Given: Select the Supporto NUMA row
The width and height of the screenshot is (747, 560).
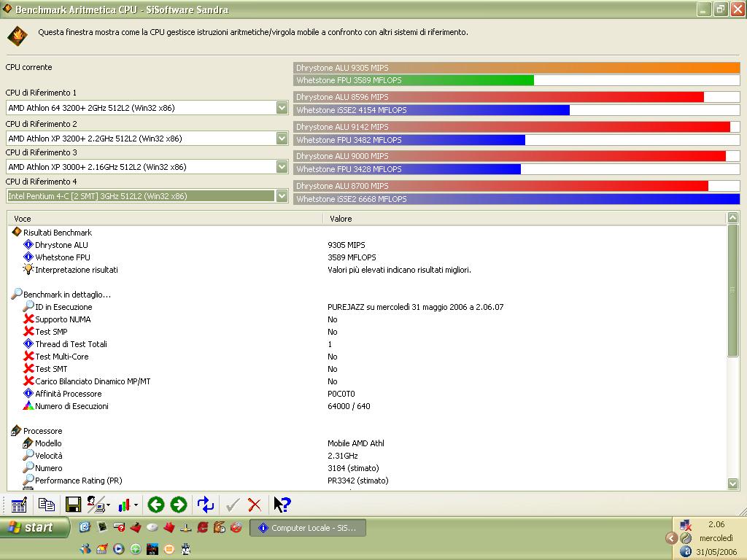Looking at the screenshot, I should click(x=368, y=319).
